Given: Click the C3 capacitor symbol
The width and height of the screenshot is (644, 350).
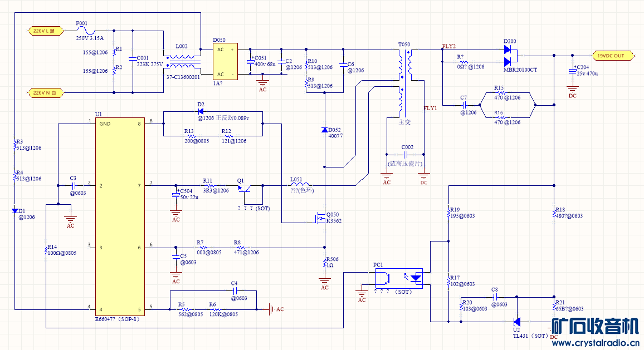Looking at the screenshot, I should 74,185.
